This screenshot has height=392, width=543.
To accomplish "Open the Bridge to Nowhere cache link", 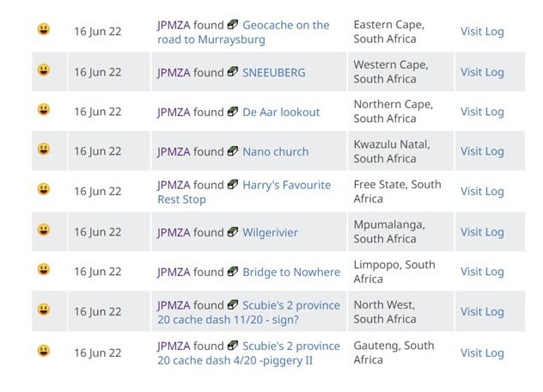I will click(x=291, y=272).
